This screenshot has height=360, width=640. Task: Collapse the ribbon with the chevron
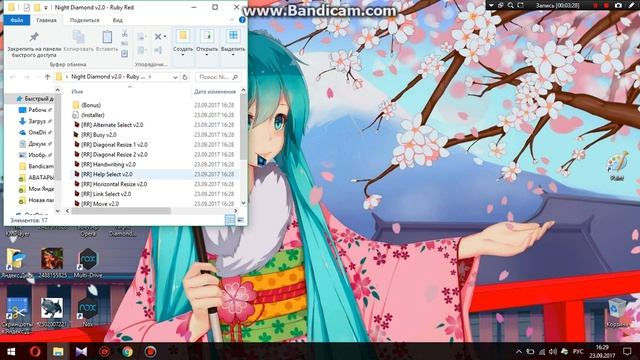232,20
